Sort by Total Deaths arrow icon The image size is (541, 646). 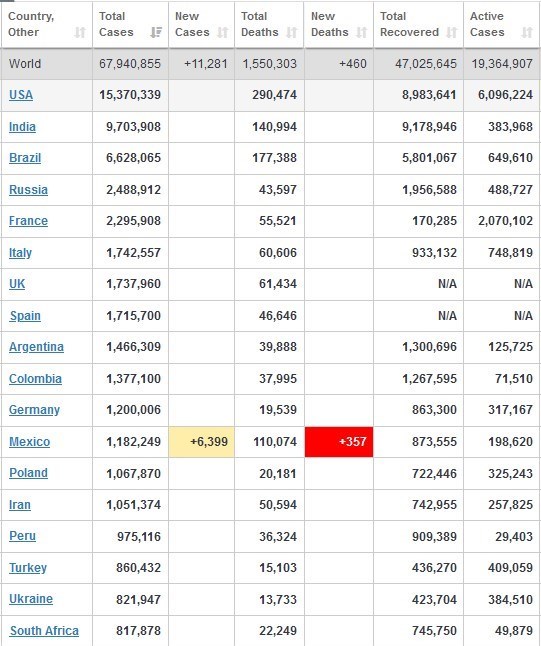pos(292,32)
